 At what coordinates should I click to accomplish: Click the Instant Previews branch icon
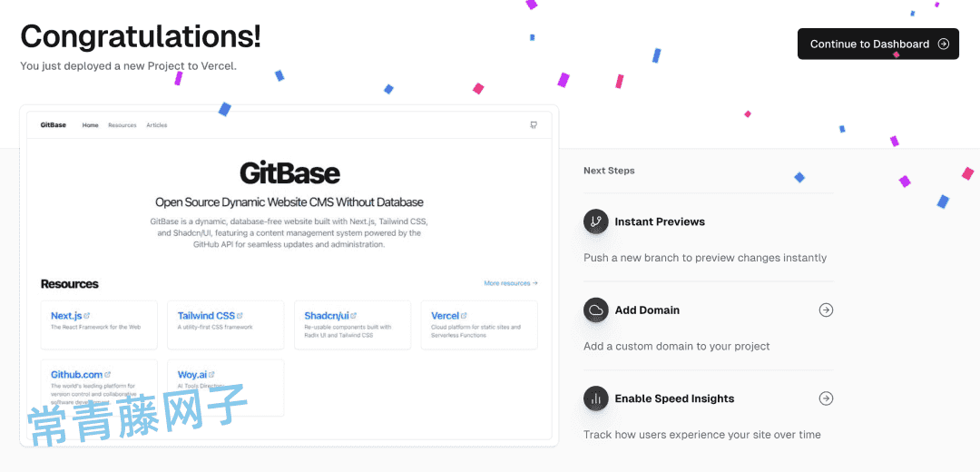pyautogui.click(x=595, y=221)
